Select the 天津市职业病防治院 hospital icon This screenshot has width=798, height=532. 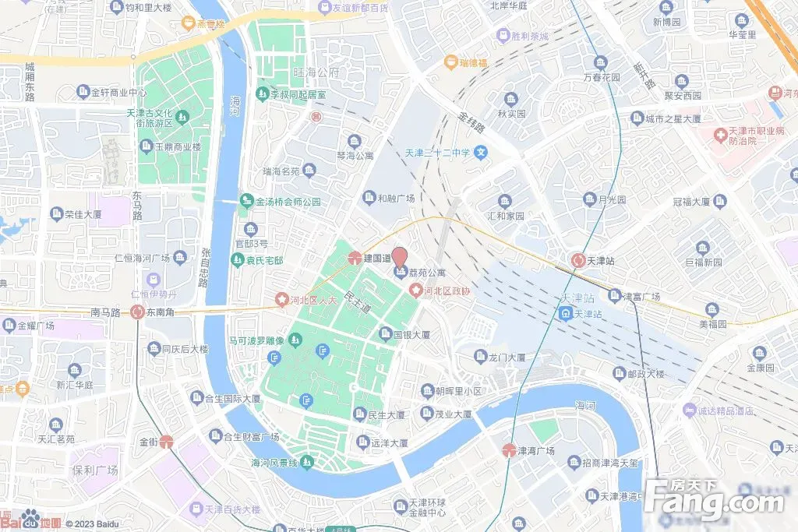point(720,136)
